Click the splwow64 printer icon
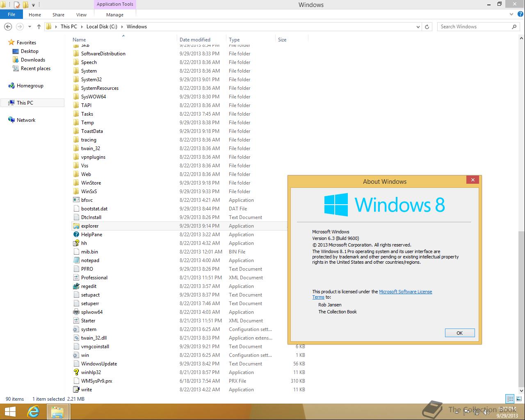 (x=76, y=312)
